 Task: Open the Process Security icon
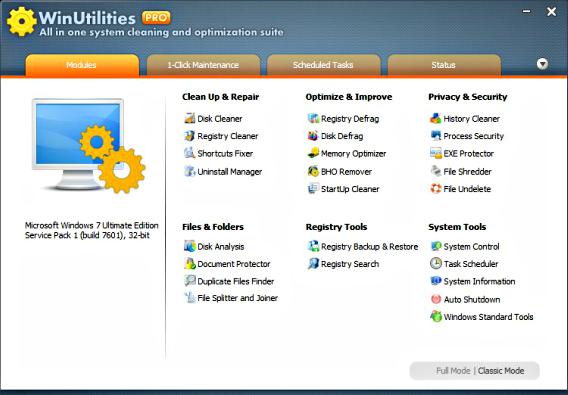[x=436, y=136]
